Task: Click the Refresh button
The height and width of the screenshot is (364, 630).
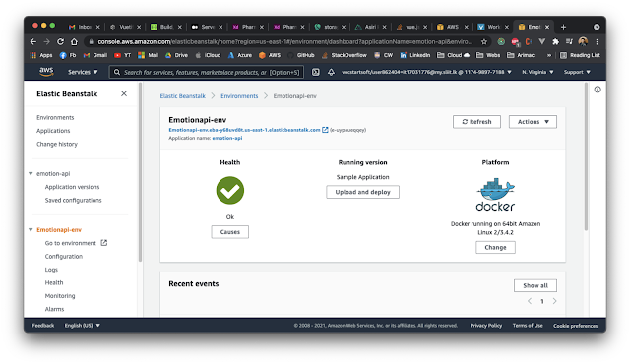Action: (x=476, y=122)
